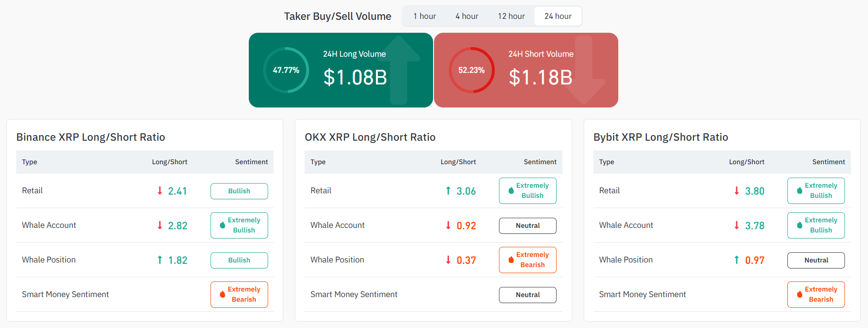Viewport: 868px width, 328px height.
Task: Click Bybit Whale Account Extremely Bullish badge
Action: coord(816,225)
